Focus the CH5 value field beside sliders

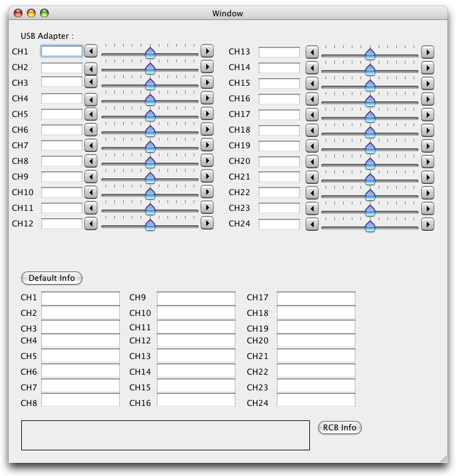(62, 114)
